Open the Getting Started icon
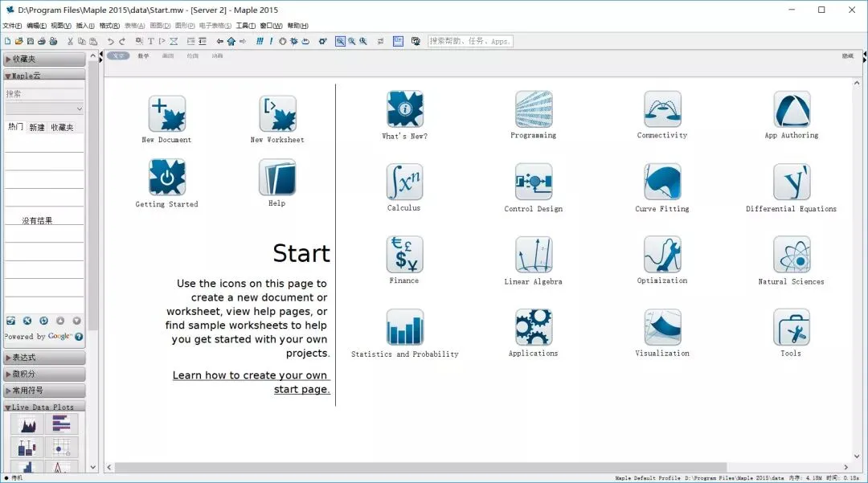The width and height of the screenshot is (868, 483). [x=166, y=177]
